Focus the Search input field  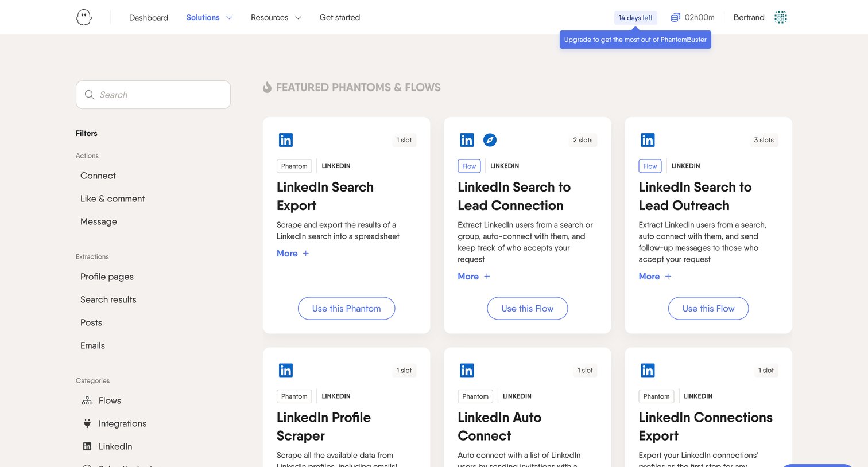pos(153,95)
